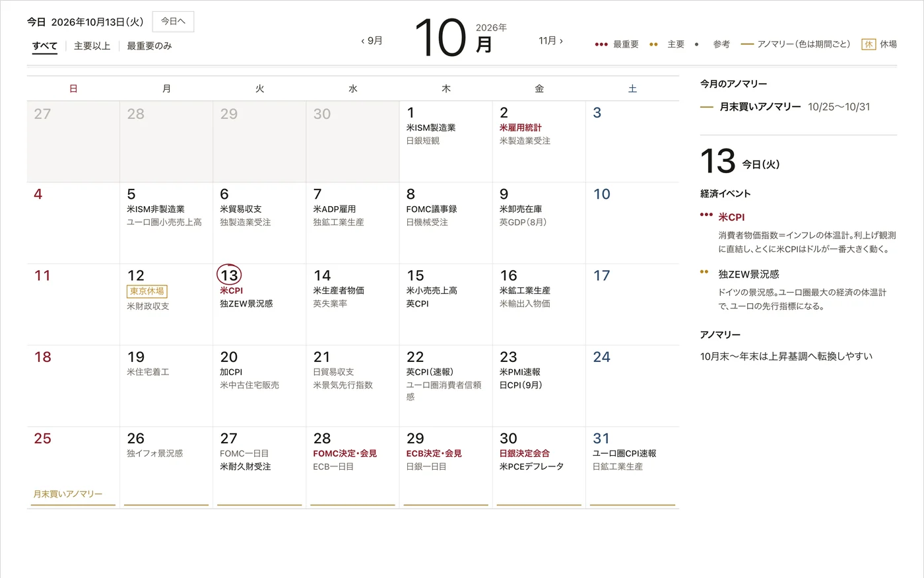Open 米小売売上高 event on the 15th
This screenshot has height=578, width=924.
point(432,291)
